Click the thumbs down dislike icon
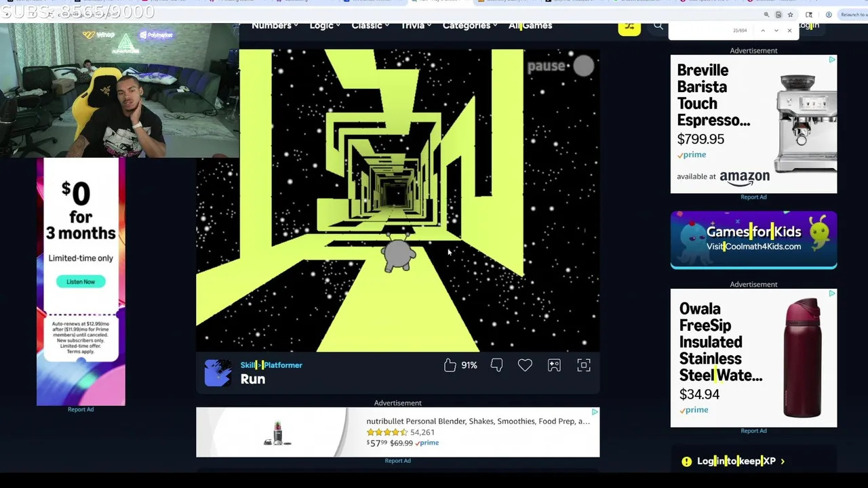Image resolution: width=868 pixels, height=488 pixels. pos(496,365)
